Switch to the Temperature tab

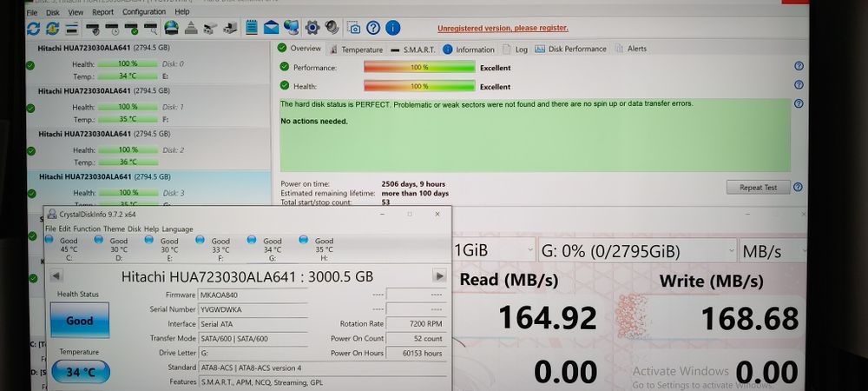pos(356,50)
